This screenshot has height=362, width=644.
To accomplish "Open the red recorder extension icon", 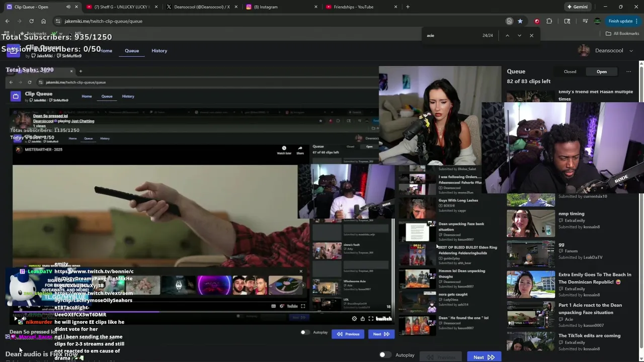I will 537,21.
